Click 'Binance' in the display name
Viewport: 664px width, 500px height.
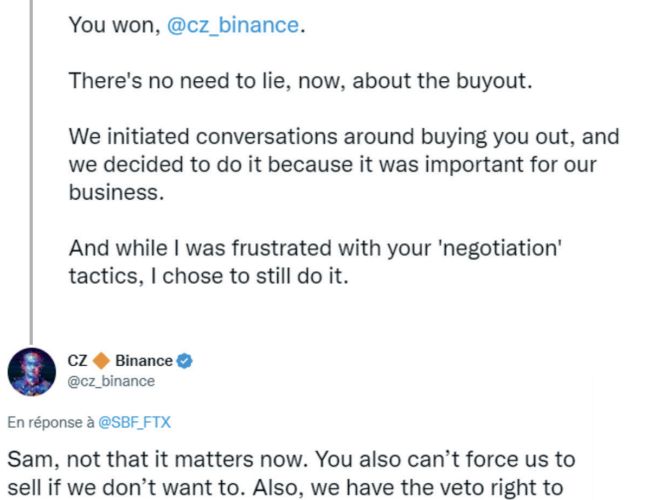click(144, 361)
